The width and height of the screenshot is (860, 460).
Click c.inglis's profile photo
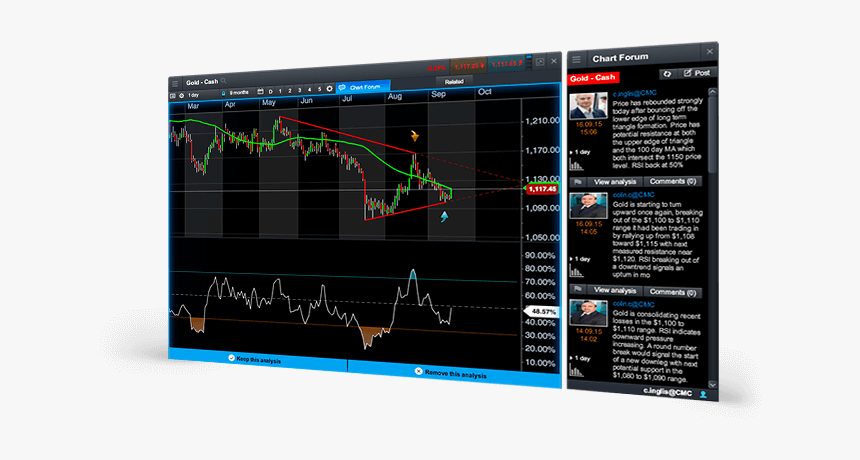click(x=588, y=106)
